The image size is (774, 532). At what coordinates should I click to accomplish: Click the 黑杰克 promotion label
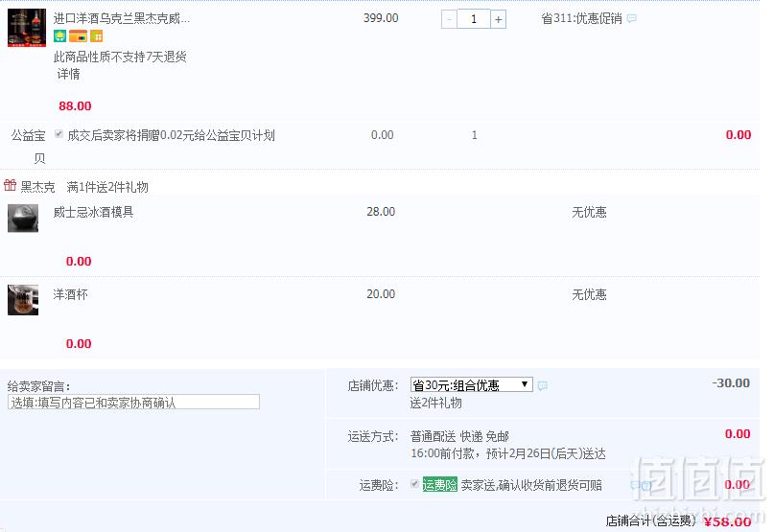[x=38, y=187]
